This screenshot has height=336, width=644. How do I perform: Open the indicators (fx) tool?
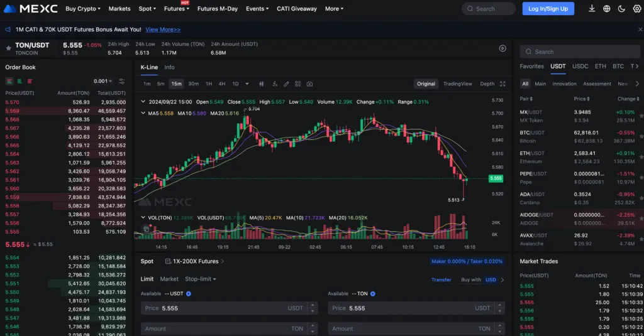coord(274,84)
